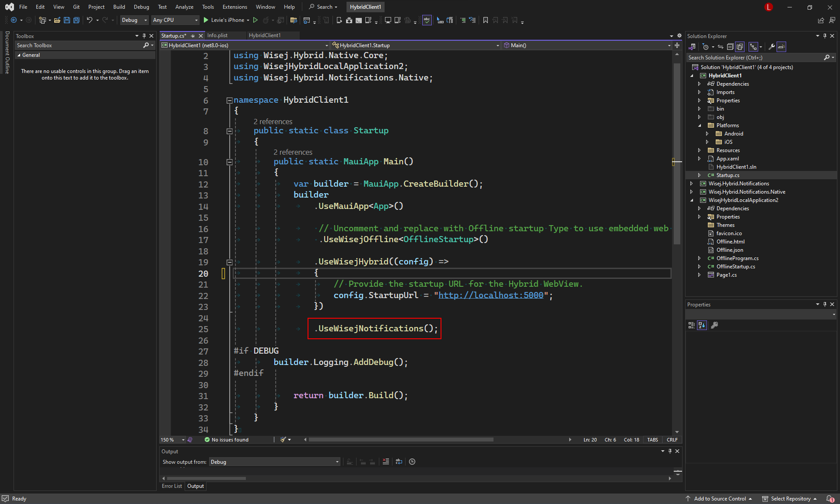Viewport: 840px width, 504px height.
Task: Click the Navigate Backward arrow icon
Action: [x=14, y=20]
